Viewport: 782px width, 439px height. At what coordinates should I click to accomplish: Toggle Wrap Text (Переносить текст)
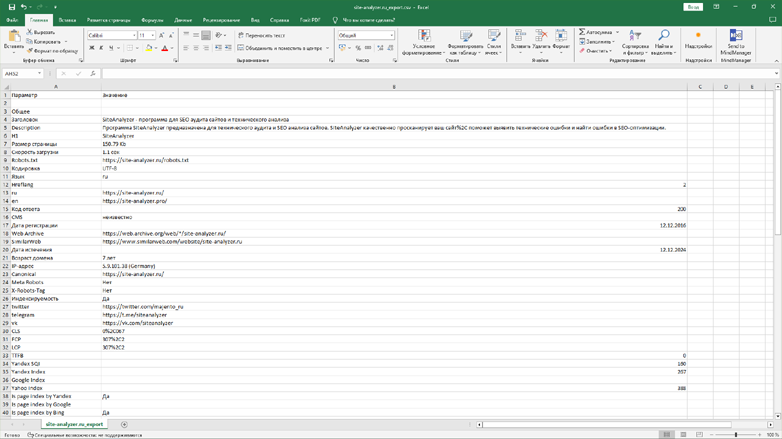261,35
